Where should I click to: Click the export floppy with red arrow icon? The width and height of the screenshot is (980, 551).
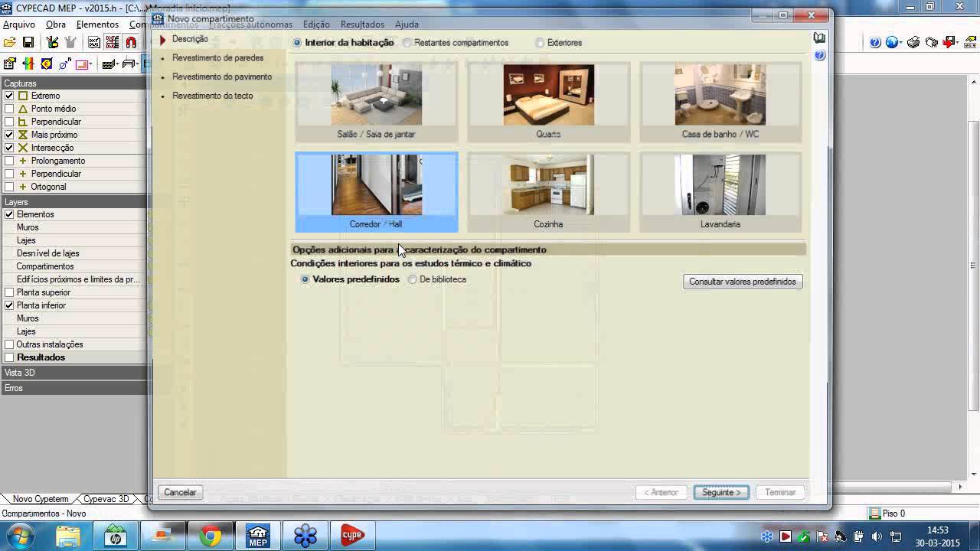949,42
